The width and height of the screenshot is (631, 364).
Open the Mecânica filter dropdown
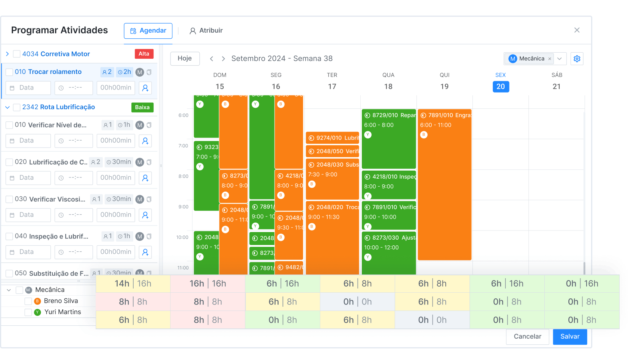559,58
